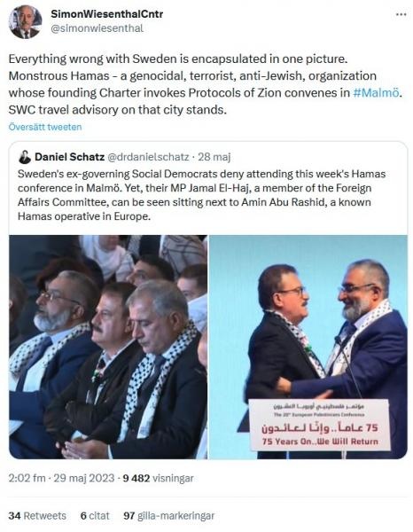Open Daniel Schatz's small avatar icon
The image size is (413, 532).
(25, 157)
